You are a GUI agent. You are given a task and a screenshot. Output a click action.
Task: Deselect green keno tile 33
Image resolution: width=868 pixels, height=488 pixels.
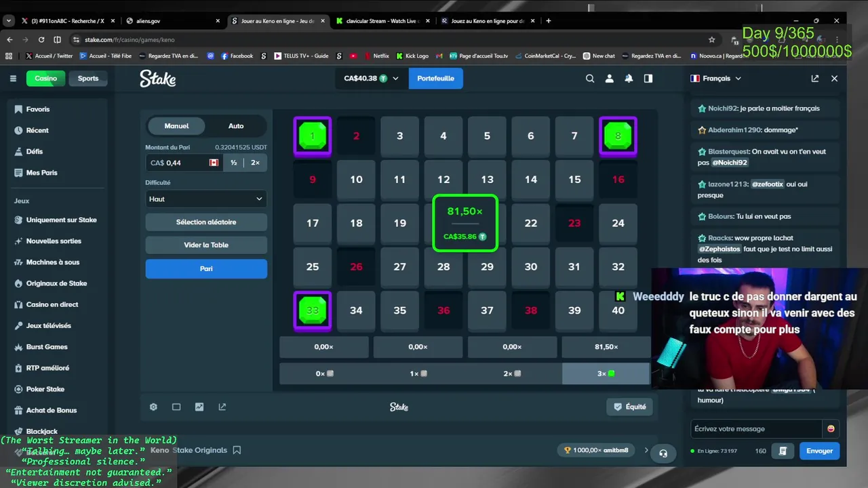click(313, 310)
